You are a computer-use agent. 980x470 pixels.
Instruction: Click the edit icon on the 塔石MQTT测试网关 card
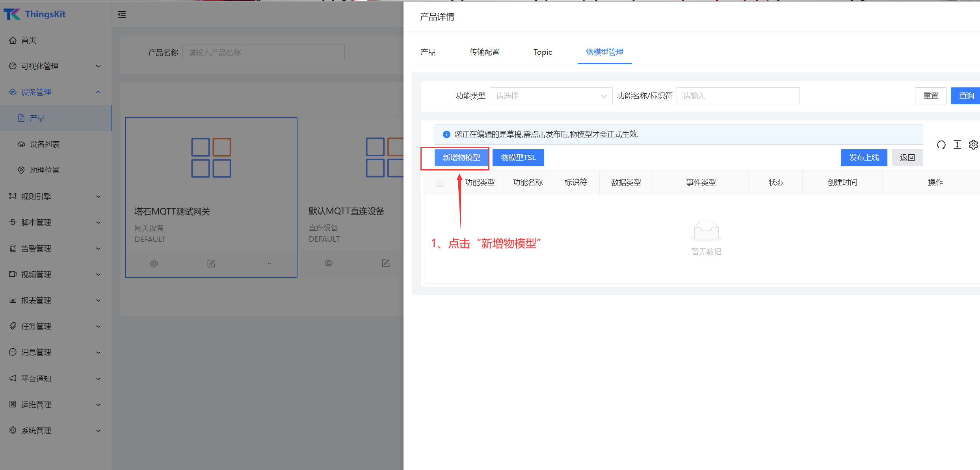click(211, 264)
